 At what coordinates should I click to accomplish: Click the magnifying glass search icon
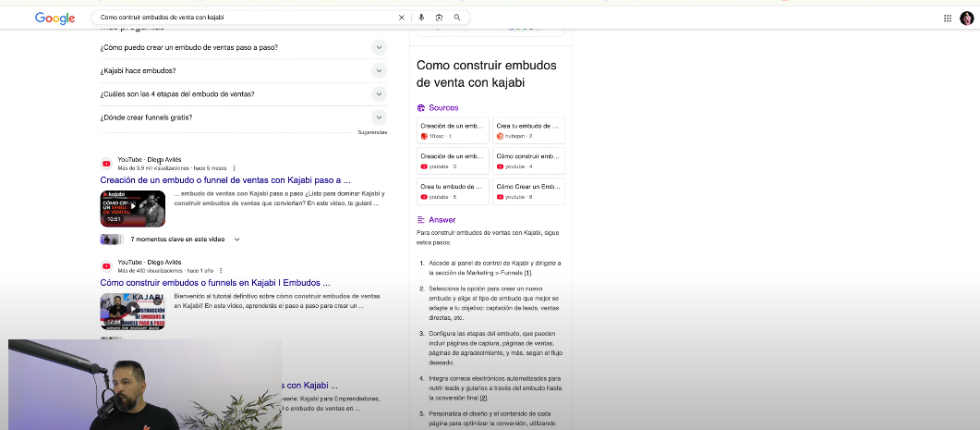coord(457,18)
